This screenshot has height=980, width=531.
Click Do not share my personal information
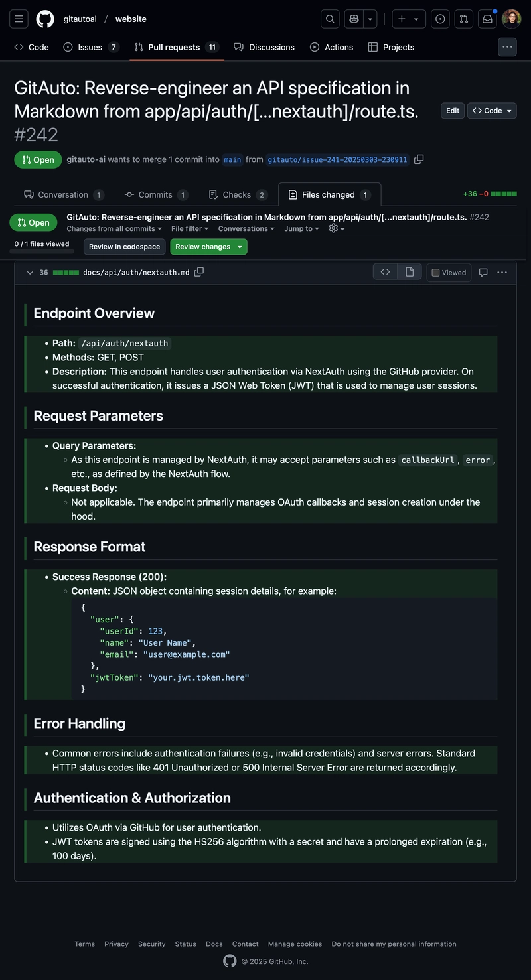coord(394,944)
